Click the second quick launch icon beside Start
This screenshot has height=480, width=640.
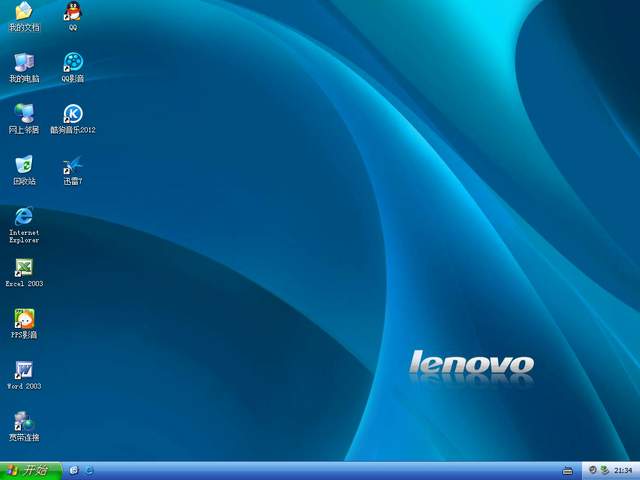[89, 471]
